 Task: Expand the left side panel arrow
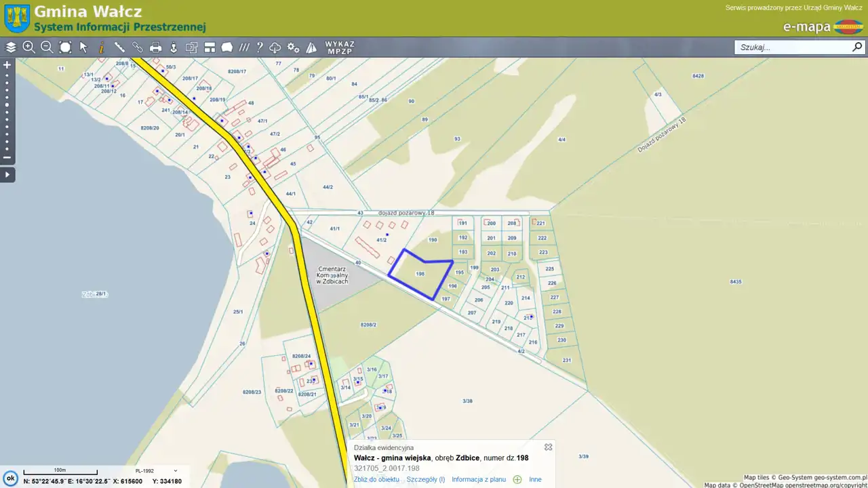point(7,175)
